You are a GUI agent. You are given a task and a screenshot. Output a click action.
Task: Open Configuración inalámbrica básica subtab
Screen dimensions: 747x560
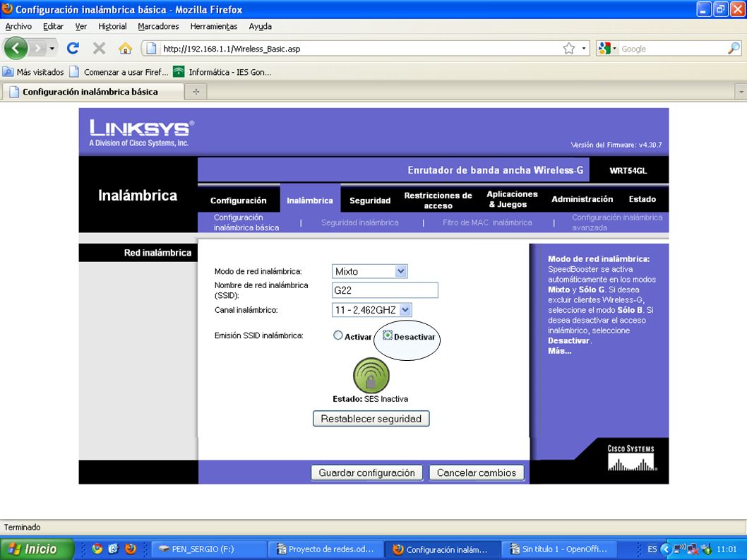246,222
